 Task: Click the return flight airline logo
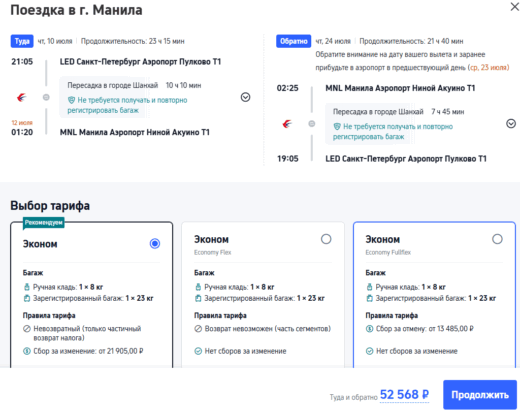(x=287, y=124)
